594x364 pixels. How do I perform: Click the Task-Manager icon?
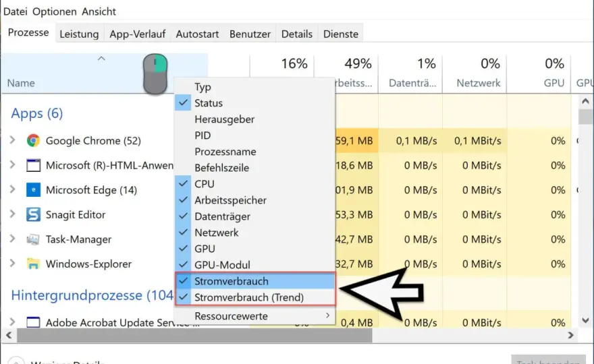(x=33, y=239)
